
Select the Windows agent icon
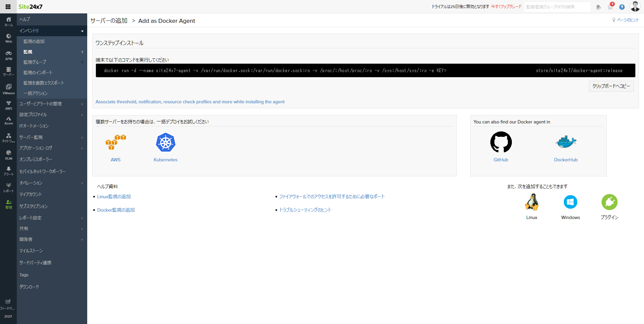click(571, 202)
